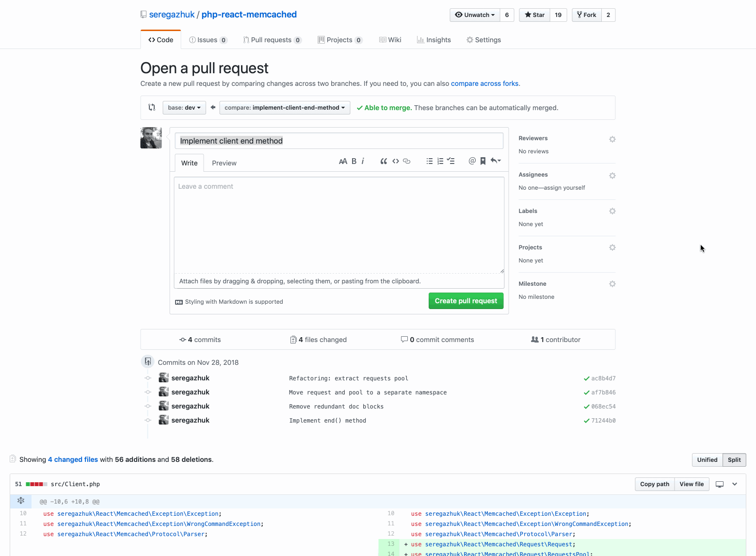Open the compare across forks link

[x=484, y=83]
